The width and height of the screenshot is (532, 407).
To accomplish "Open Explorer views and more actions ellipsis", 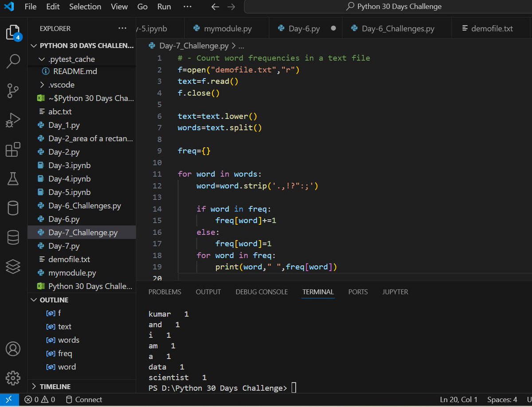I will pos(122,28).
